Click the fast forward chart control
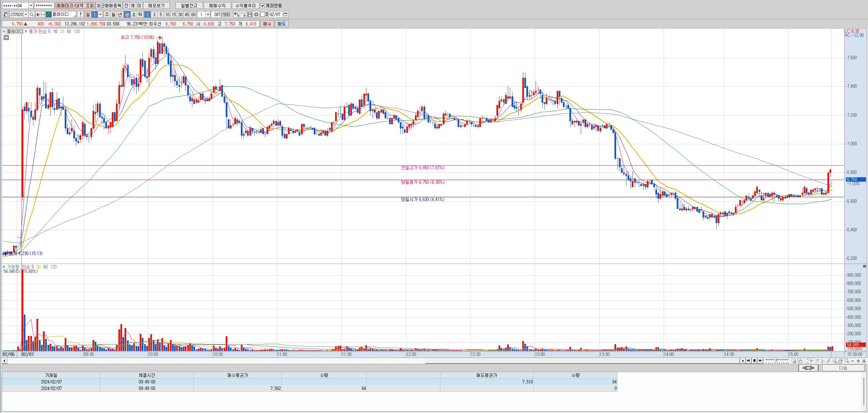 760,361
